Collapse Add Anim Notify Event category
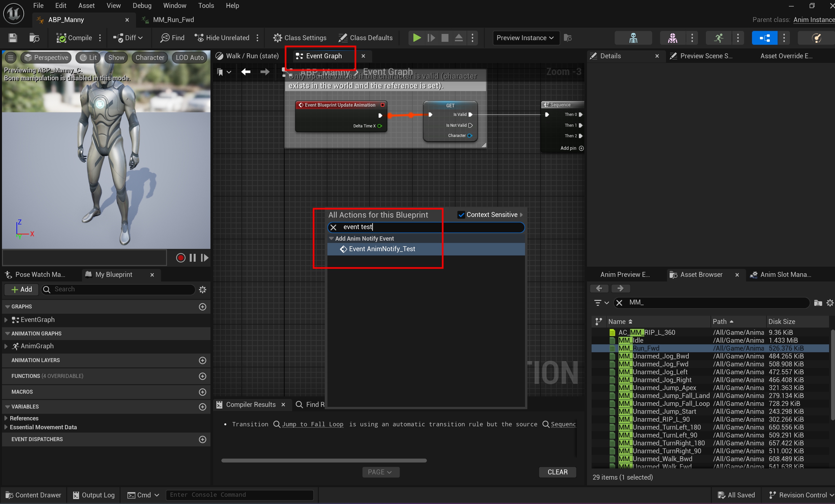Viewport: 835px width, 504px height. click(x=331, y=238)
